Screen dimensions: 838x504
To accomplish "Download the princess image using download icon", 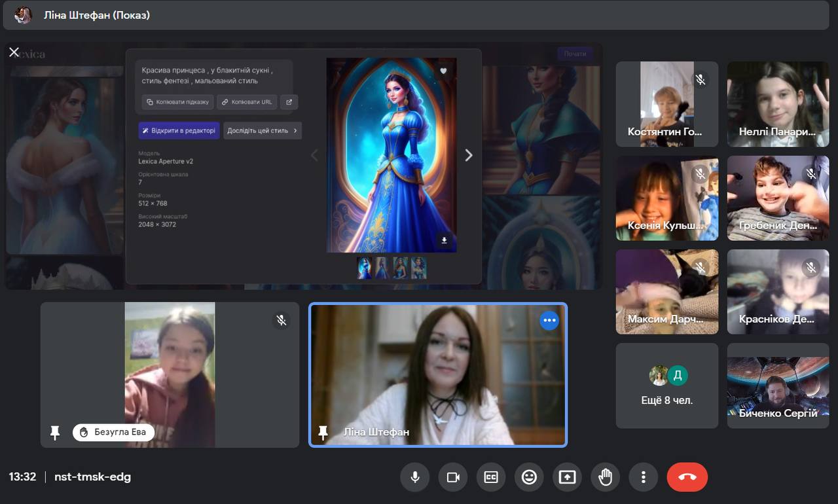I will (444, 240).
